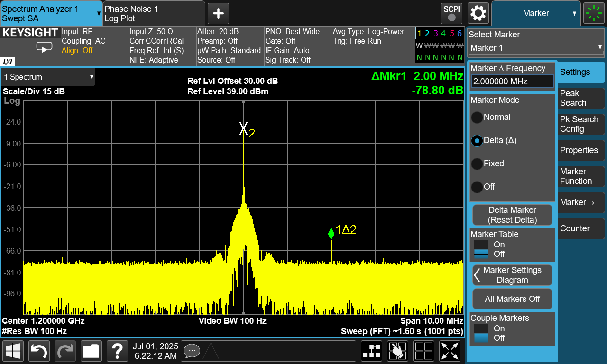Click the Keysight single/continuous sweep icon
The height and width of the screenshot is (364, 607).
click(x=45, y=47)
